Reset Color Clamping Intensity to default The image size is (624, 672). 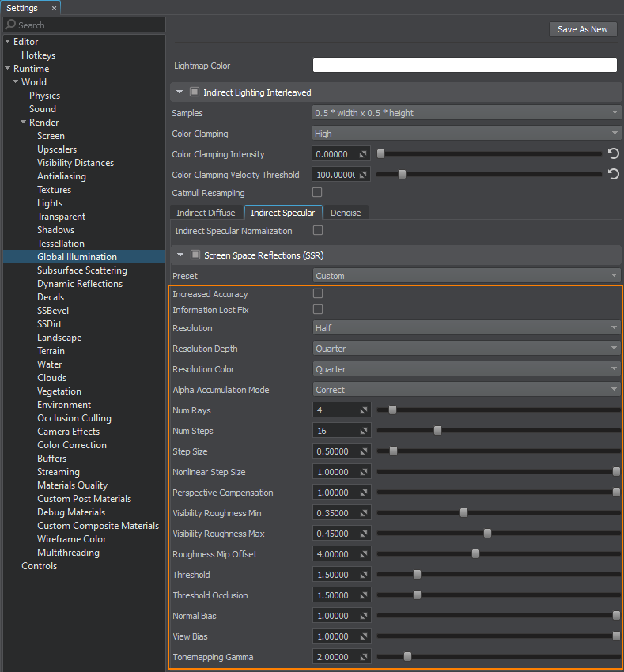613,154
